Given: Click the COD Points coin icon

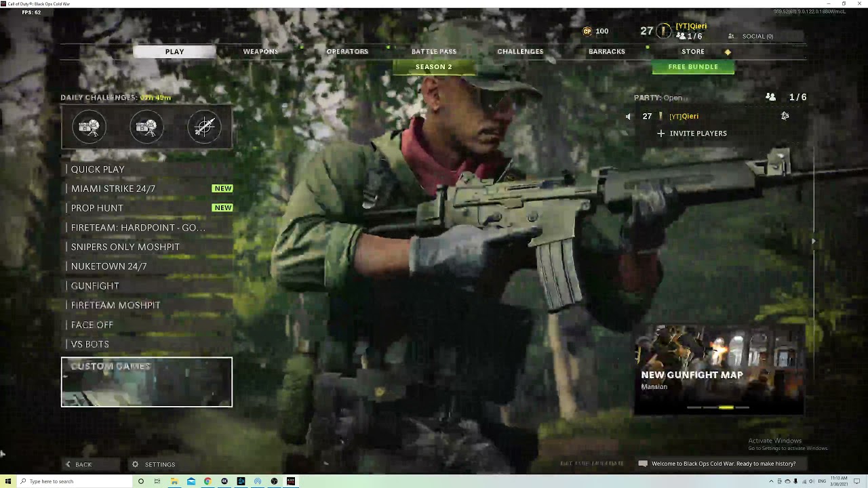Looking at the screenshot, I should [587, 31].
